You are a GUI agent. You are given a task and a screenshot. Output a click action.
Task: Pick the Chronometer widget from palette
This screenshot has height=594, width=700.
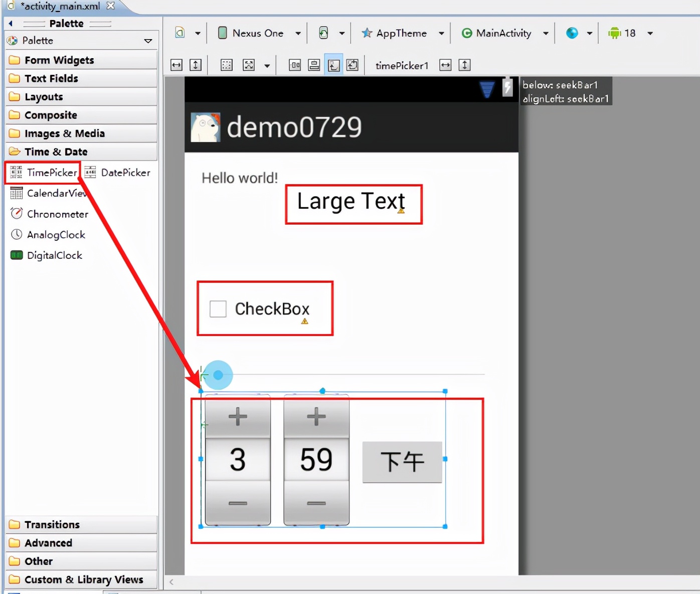click(x=50, y=214)
